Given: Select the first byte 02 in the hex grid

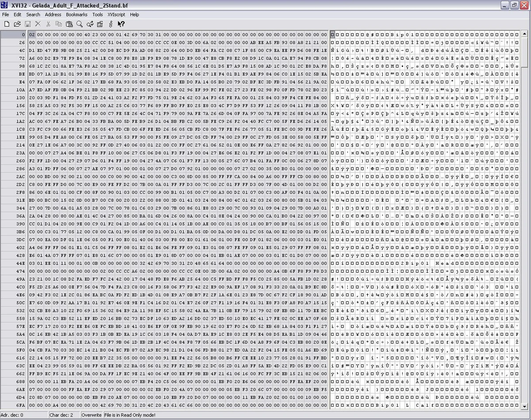Looking at the screenshot, I should coord(31,34).
